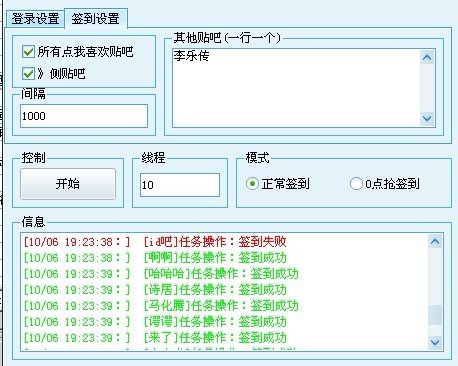Click the [哈哈哈] 签到成功 log line
Screen dimensions: 458x366
[161, 274]
